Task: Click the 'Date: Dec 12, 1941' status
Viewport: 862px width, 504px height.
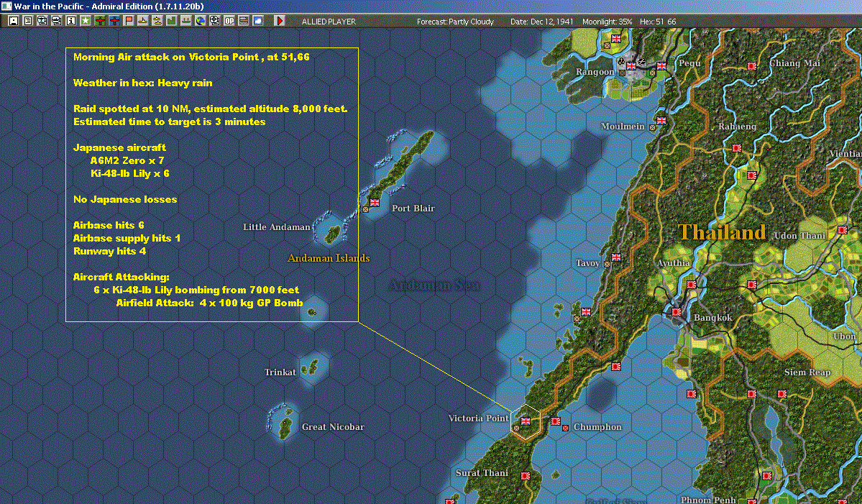Action: (x=541, y=22)
